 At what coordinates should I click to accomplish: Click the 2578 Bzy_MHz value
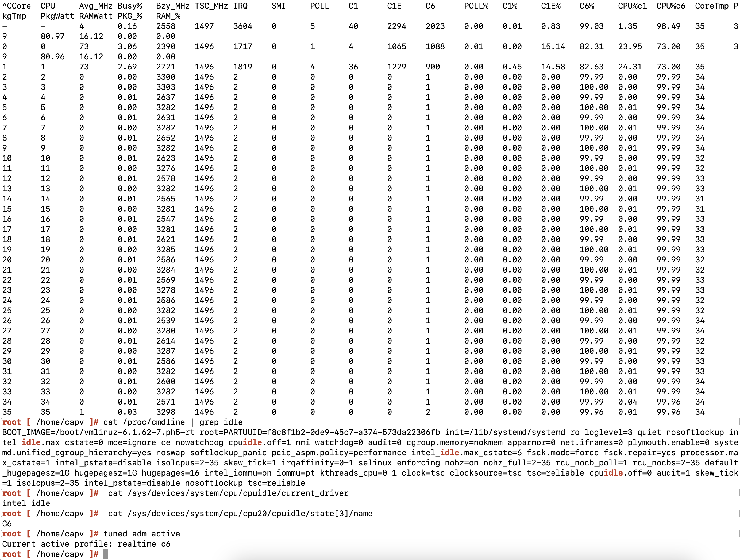165,178
